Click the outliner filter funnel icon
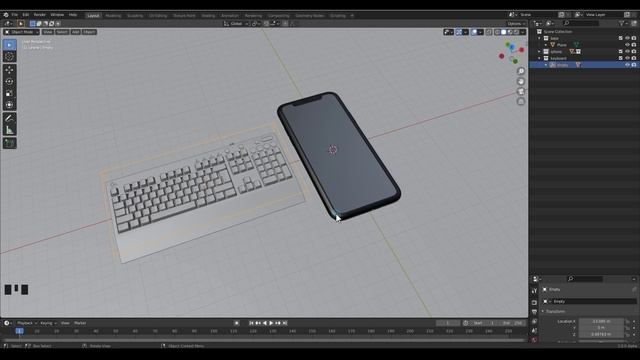 tap(622, 23)
